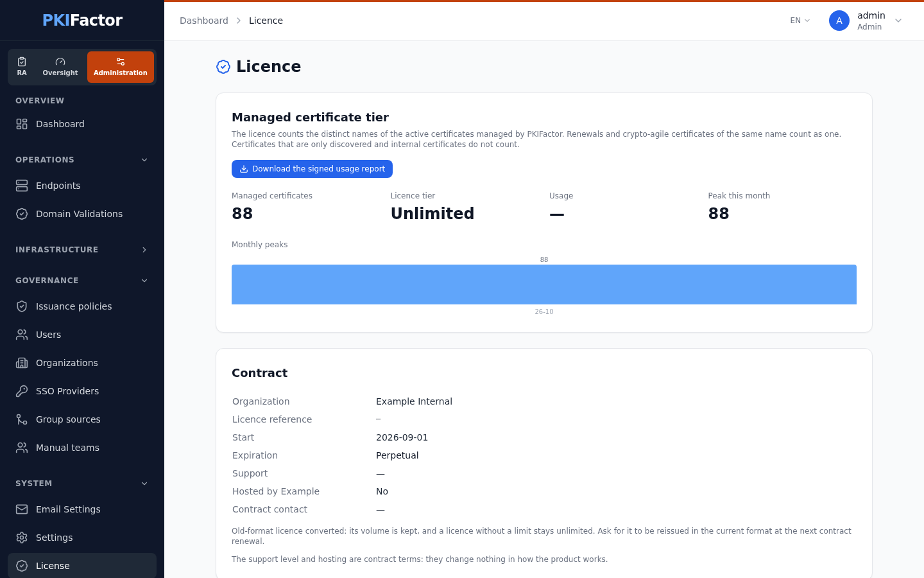Click the Contract heading

point(259,373)
